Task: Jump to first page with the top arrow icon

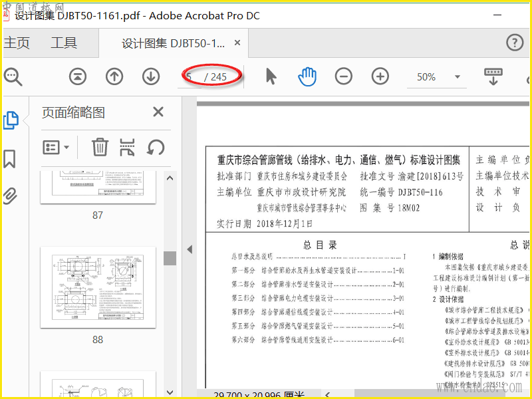Action: [x=78, y=76]
